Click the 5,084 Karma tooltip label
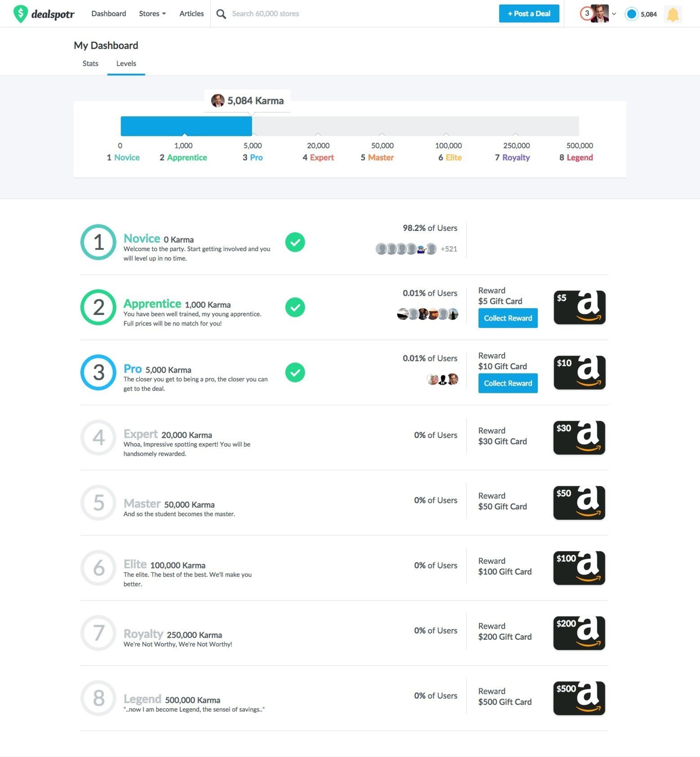This screenshot has width=700, height=757. (256, 101)
